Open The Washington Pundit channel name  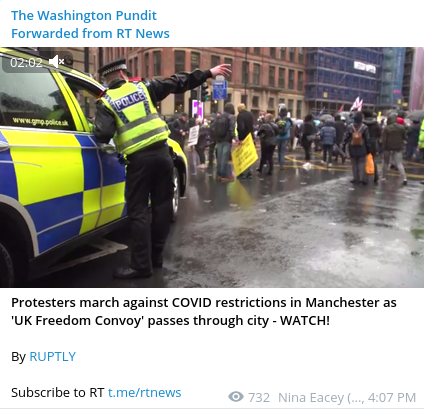(84, 16)
